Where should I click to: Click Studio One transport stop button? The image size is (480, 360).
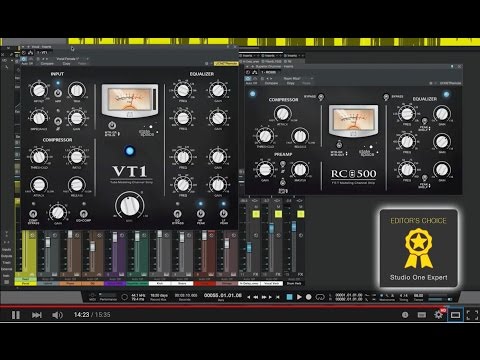pyautogui.click(x=289, y=297)
